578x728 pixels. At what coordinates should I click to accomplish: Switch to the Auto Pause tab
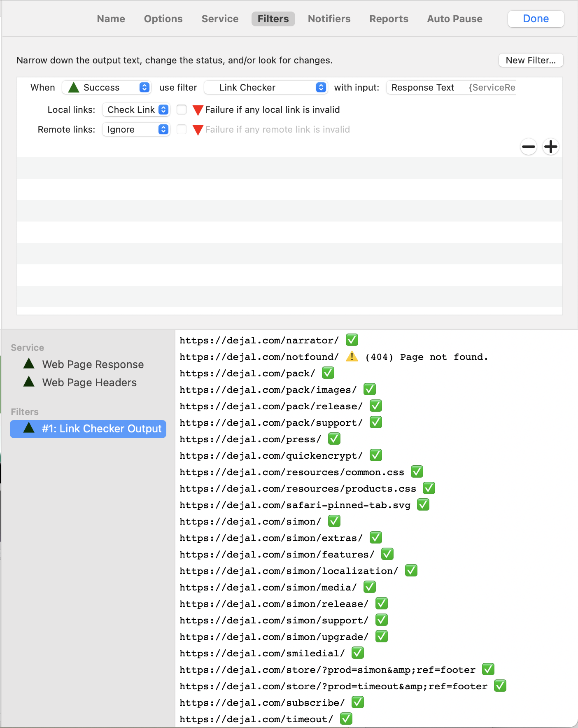pyautogui.click(x=455, y=19)
